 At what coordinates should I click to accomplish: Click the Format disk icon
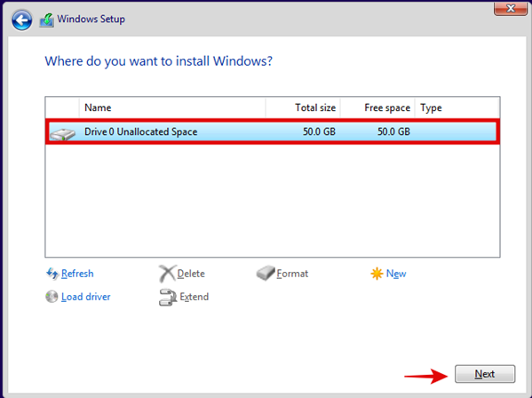tap(266, 273)
